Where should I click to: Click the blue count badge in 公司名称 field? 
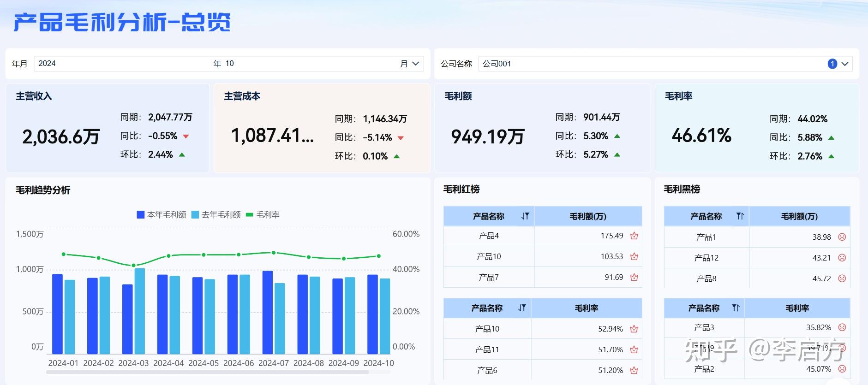click(x=832, y=64)
